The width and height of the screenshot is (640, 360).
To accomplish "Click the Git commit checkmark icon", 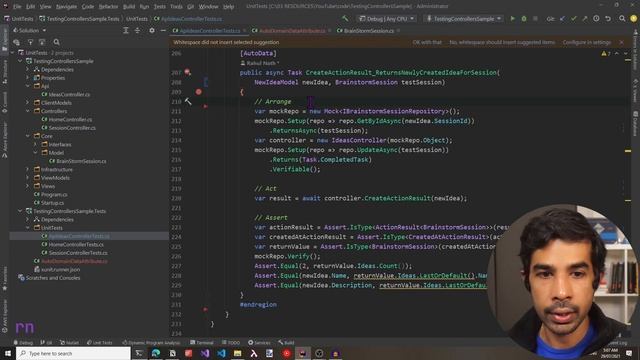I will [x=573, y=19].
